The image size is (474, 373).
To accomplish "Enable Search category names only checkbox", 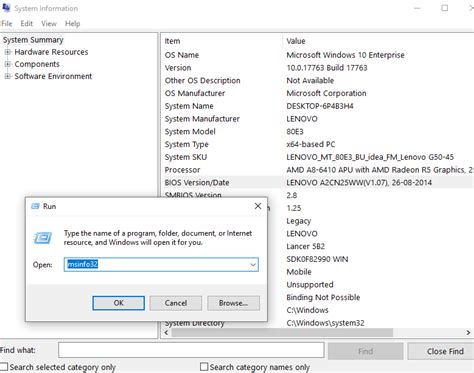I will point(204,367).
